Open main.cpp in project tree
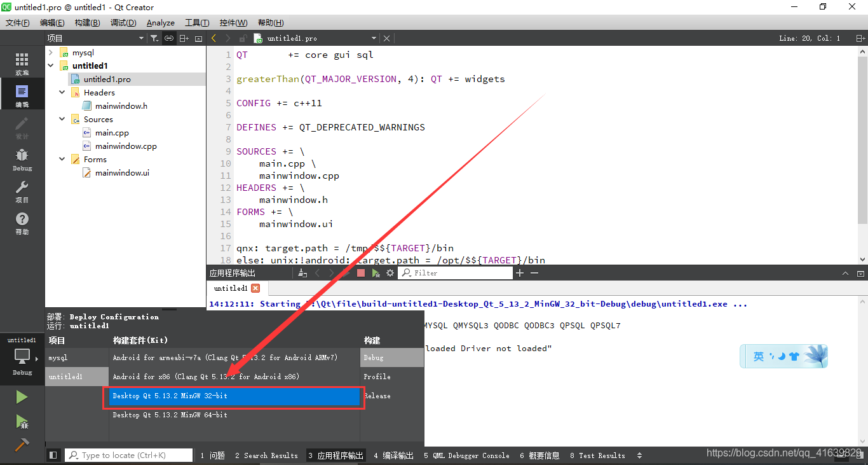The image size is (868, 465). pyautogui.click(x=112, y=132)
